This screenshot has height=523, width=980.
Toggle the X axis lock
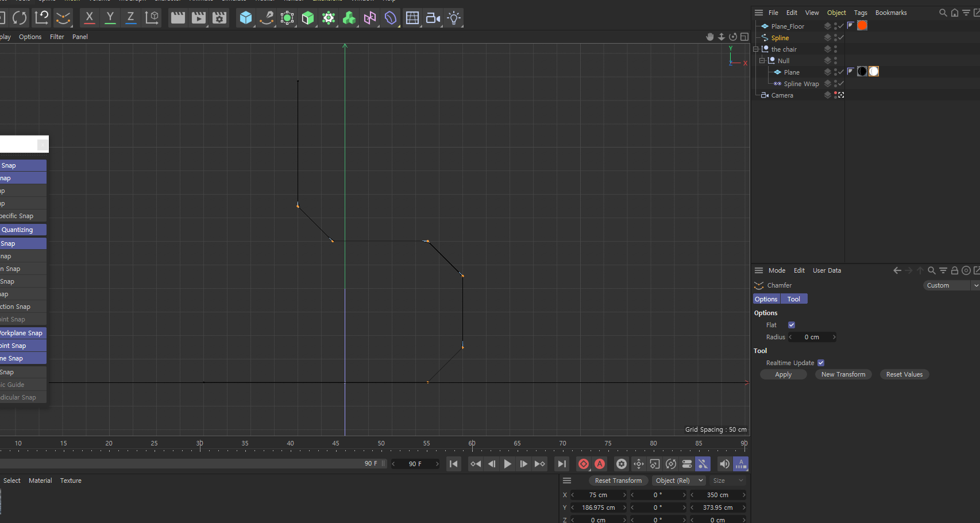pos(89,18)
